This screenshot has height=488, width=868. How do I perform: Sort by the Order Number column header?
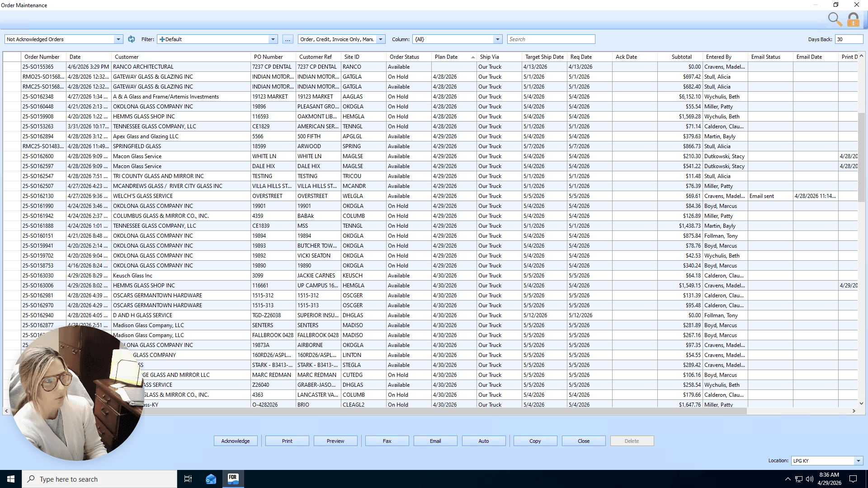[x=43, y=57]
